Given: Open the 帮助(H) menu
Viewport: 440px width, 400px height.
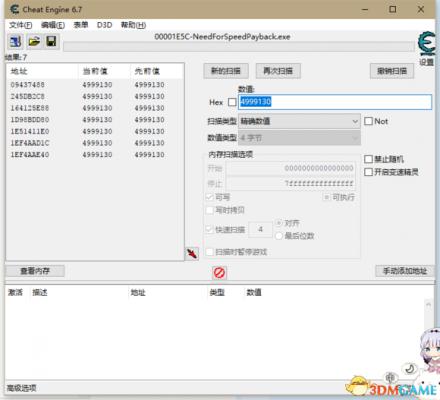Looking at the screenshot, I should (133, 25).
